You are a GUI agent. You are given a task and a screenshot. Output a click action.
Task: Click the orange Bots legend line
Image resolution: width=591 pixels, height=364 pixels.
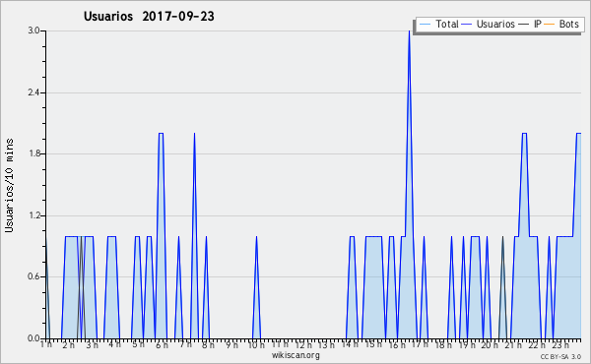(550, 25)
